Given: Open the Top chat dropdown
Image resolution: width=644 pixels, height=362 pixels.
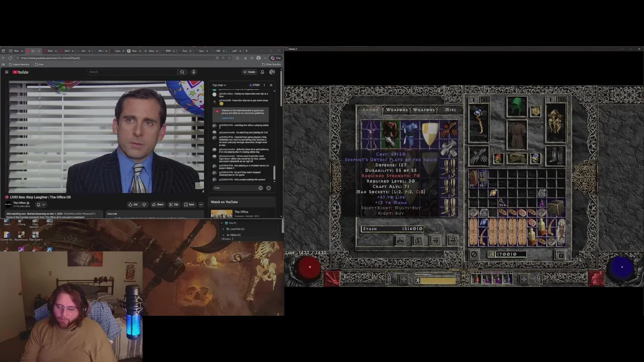Looking at the screenshot, I should point(219,85).
